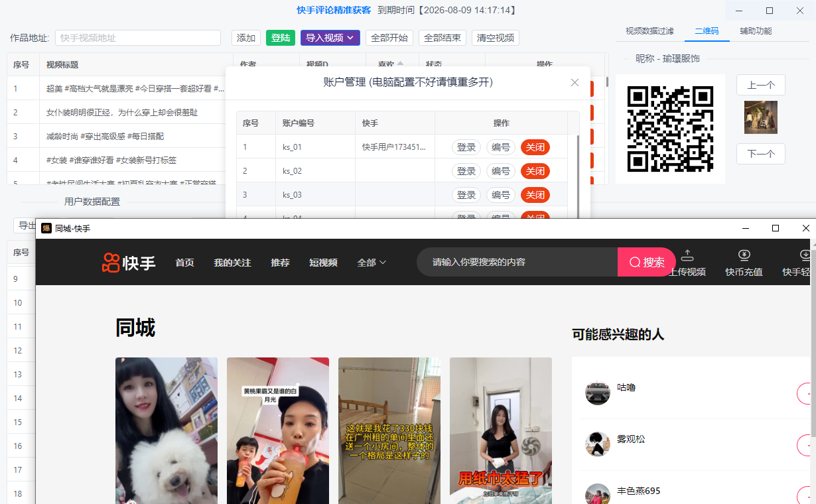Switch to the 辅助功能 tab
The image size is (816, 504).
756,31
